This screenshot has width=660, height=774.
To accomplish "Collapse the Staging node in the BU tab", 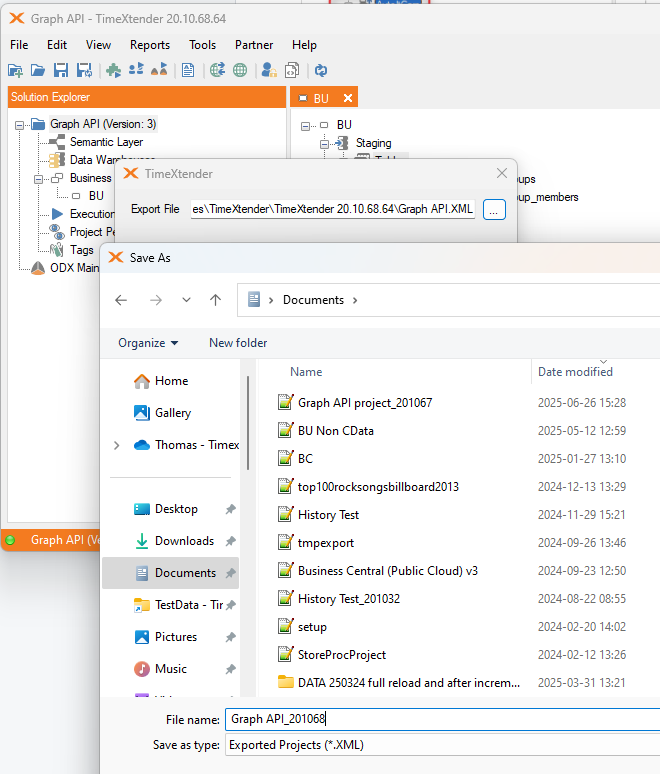I will tap(324, 144).
